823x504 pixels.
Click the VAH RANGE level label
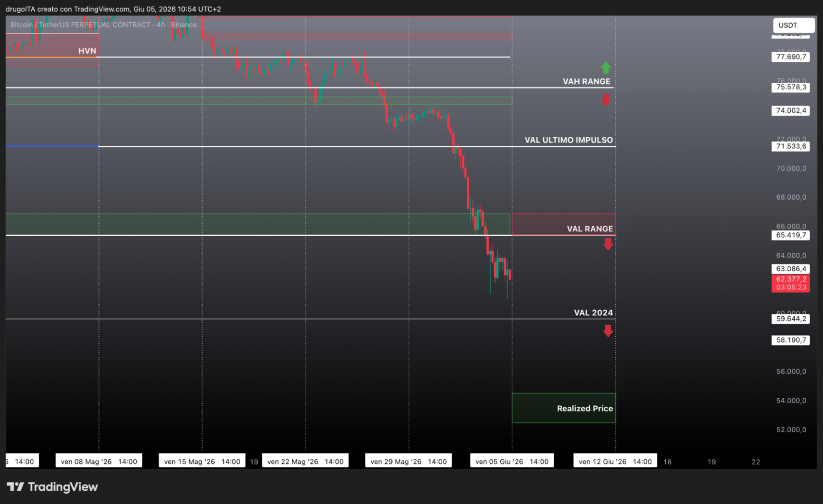(586, 81)
